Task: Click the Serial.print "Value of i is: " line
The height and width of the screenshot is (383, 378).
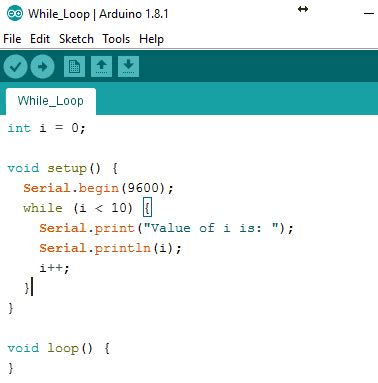Action: point(166,228)
